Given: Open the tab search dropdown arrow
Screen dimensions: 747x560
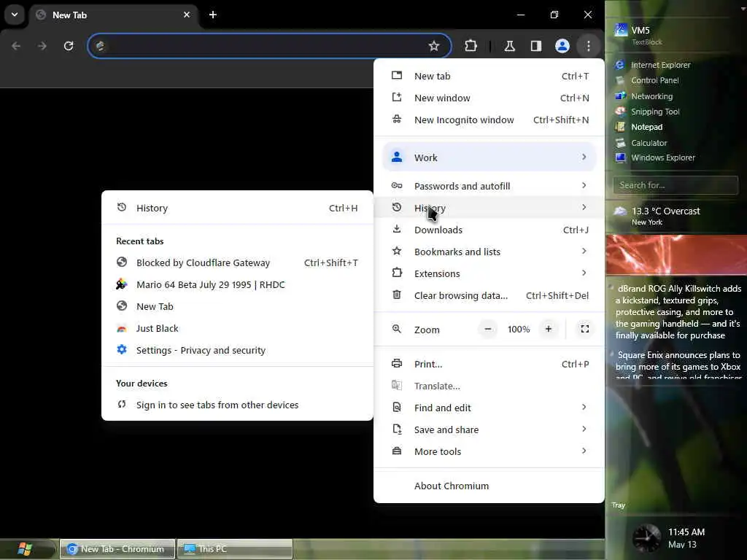Looking at the screenshot, I should tap(15, 15).
